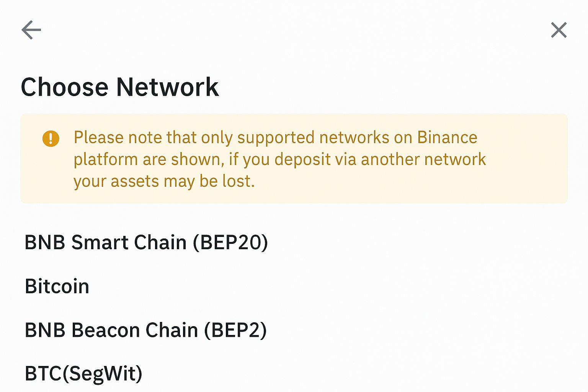Choose the Bitcoin network
The height and width of the screenshot is (392, 588).
pyautogui.click(x=57, y=286)
